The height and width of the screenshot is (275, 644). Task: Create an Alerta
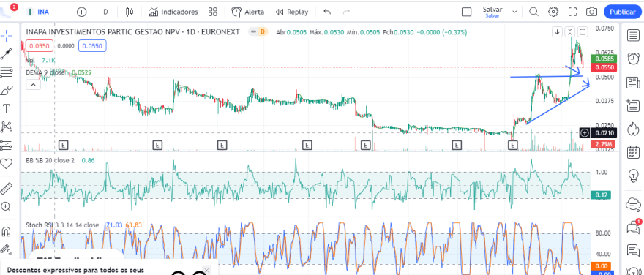tap(247, 12)
